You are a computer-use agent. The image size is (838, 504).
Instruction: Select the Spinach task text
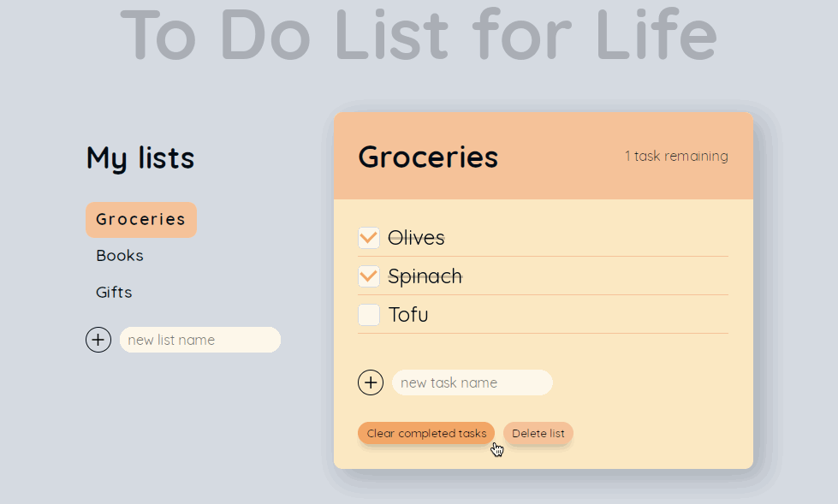425,276
